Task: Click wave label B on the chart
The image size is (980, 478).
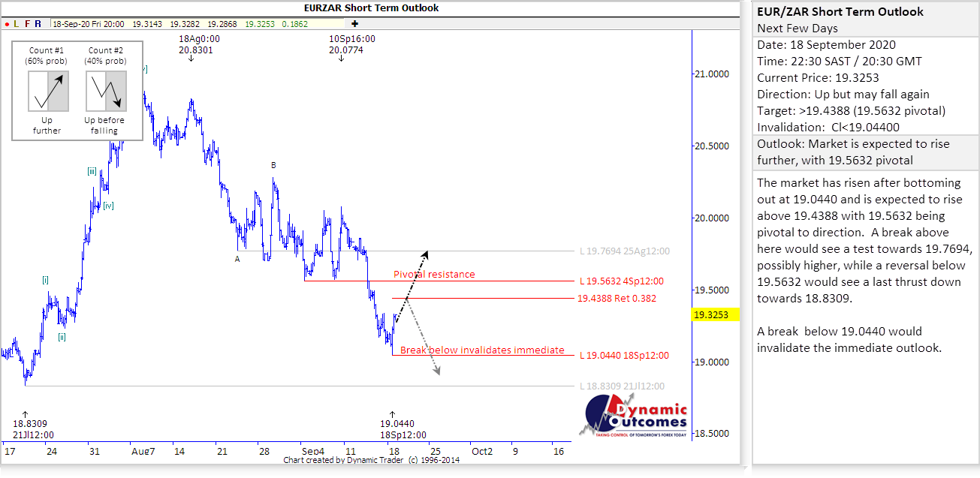Action: pos(273,164)
